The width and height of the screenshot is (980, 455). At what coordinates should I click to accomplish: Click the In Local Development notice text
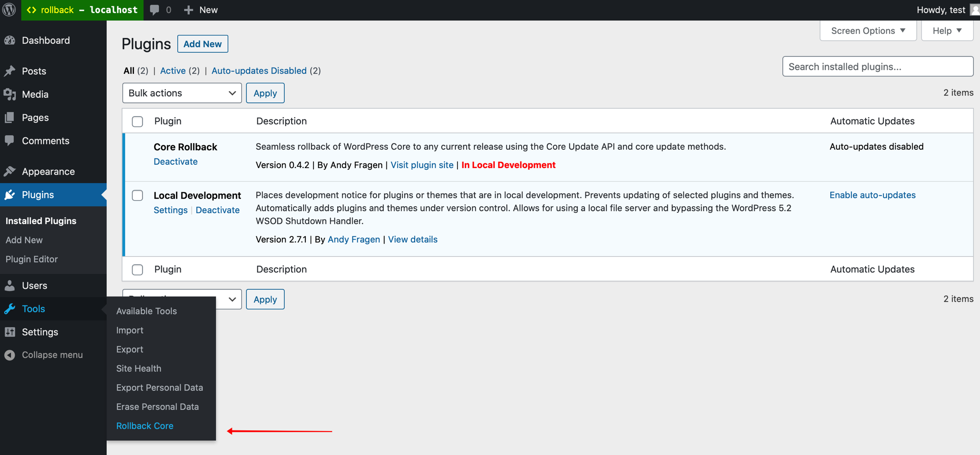pos(508,165)
